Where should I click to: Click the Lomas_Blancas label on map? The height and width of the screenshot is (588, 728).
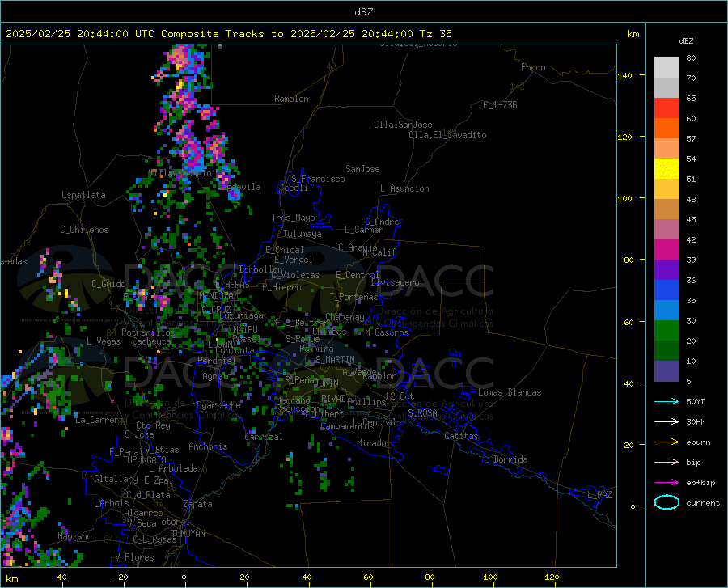coord(510,392)
